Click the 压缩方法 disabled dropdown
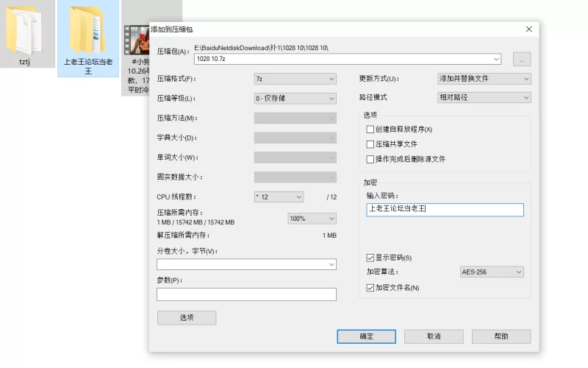This screenshot has width=588, height=368. click(x=295, y=118)
